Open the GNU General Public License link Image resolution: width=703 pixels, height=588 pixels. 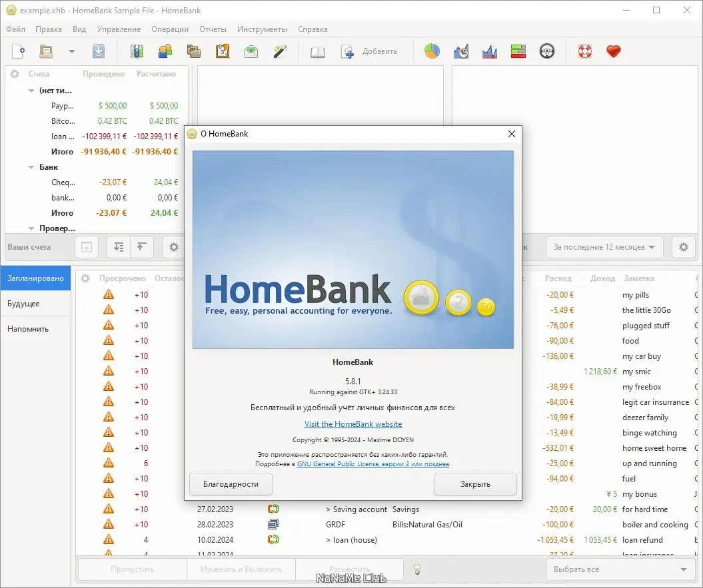373,464
